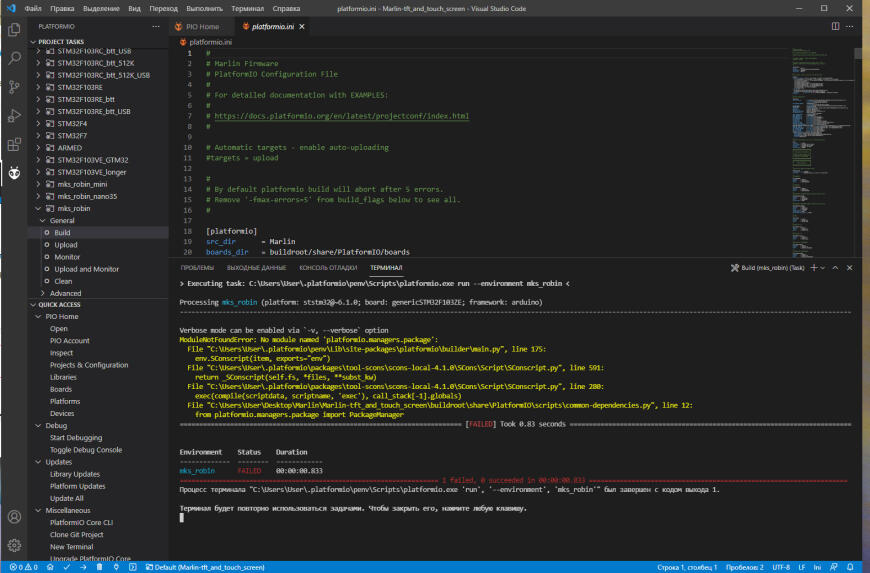870x573 pixels.
Task: Split the editor to the right
Action: pos(835,26)
